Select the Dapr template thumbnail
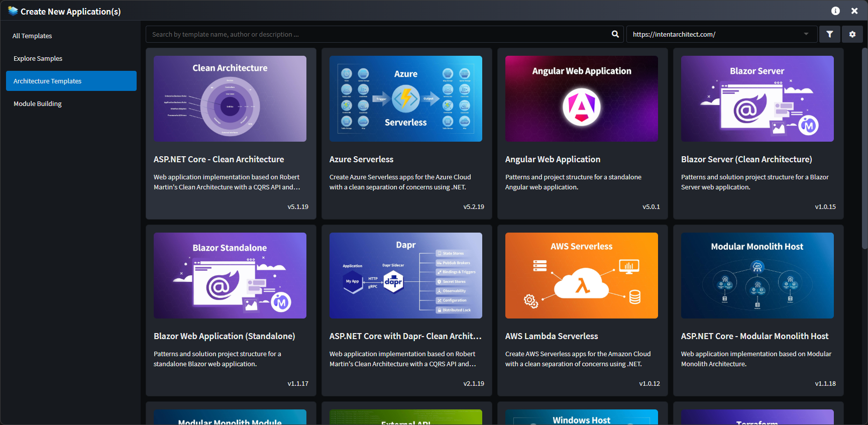 pos(406,275)
